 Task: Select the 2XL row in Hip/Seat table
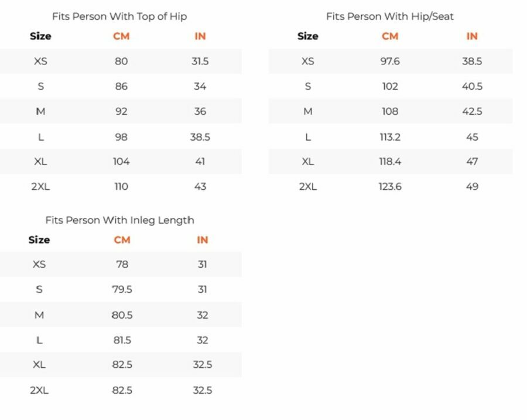point(390,186)
